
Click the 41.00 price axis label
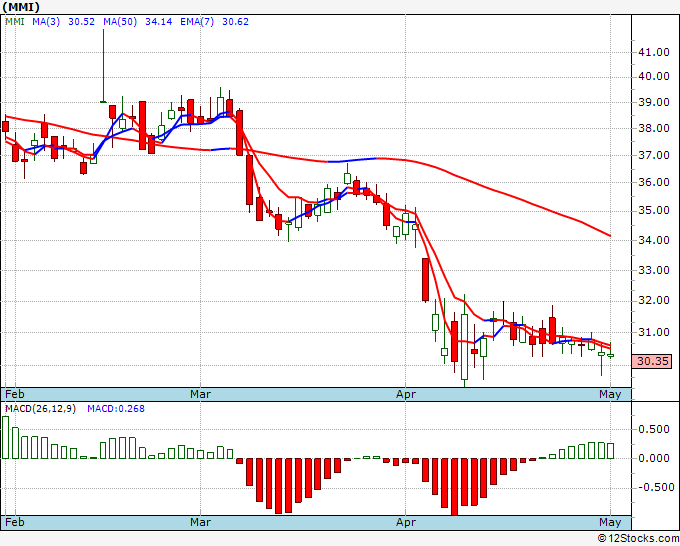click(x=654, y=52)
